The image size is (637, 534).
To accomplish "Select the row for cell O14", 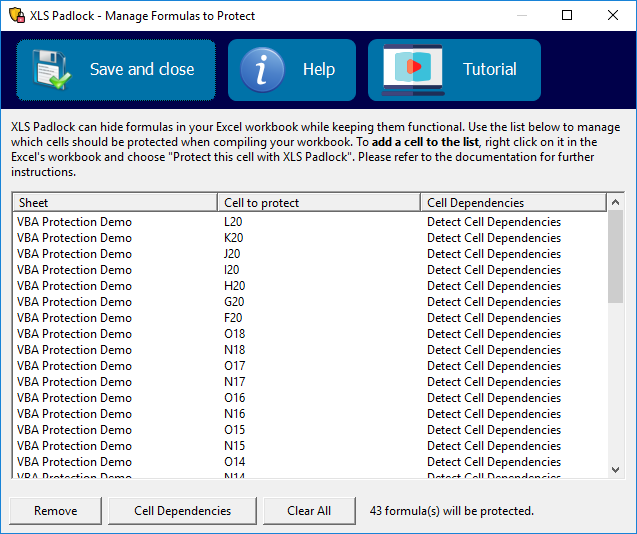I will click(x=234, y=462).
